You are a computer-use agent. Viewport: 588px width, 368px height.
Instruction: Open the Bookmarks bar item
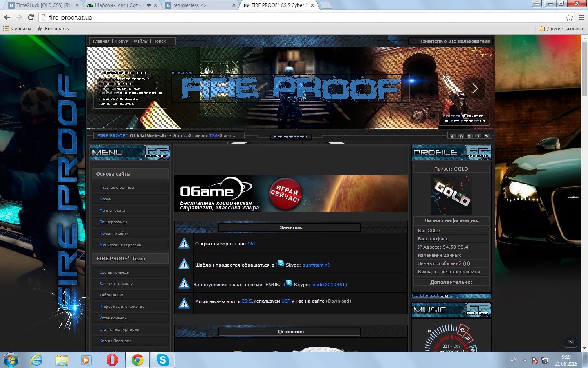[53, 29]
